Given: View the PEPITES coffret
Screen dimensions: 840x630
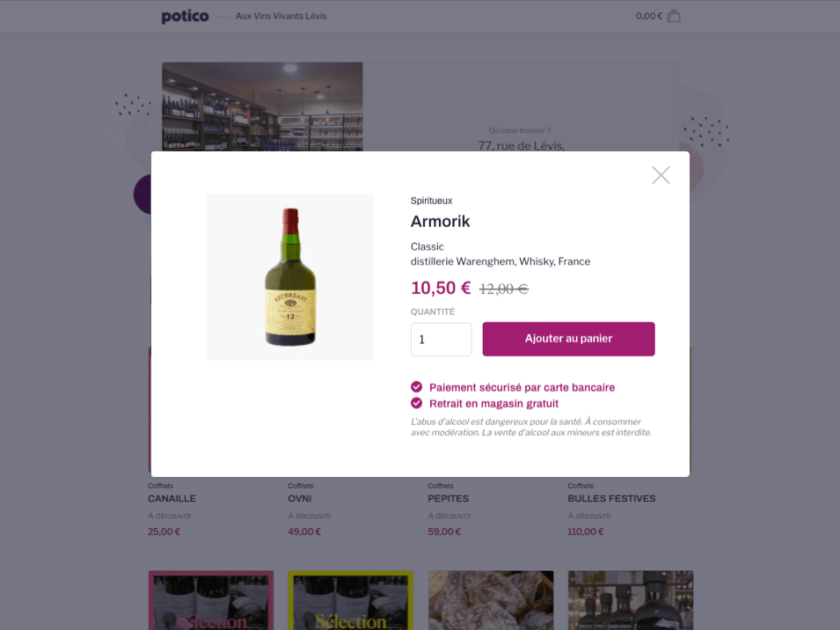Looking at the screenshot, I should [447, 498].
